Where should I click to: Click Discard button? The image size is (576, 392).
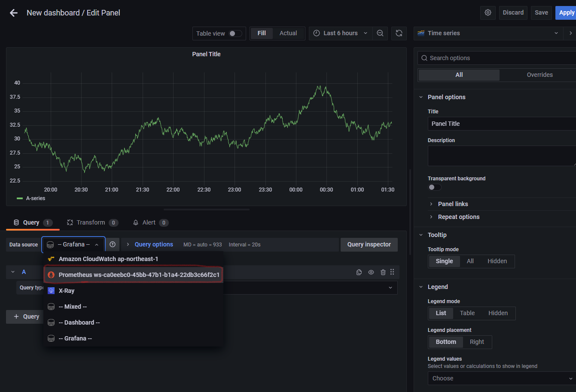(x=513, y=12)
